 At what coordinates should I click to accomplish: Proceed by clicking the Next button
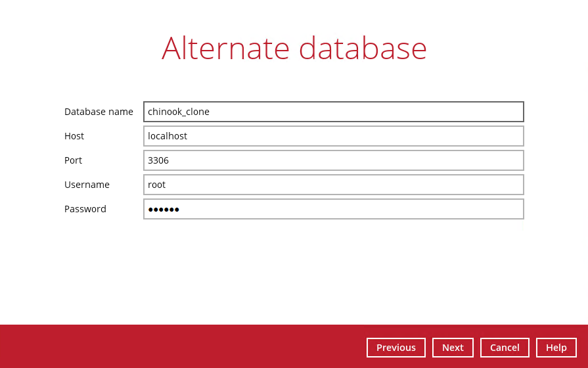tap(453, 348)
